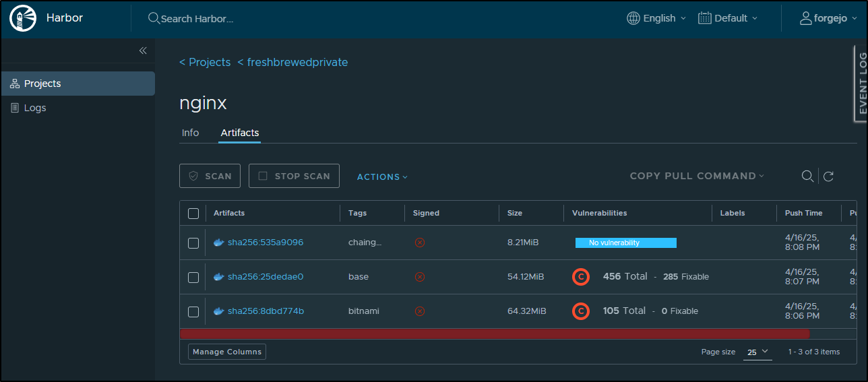Open Logs in the sidebar

pyautogui.click(x=77, y=108)
